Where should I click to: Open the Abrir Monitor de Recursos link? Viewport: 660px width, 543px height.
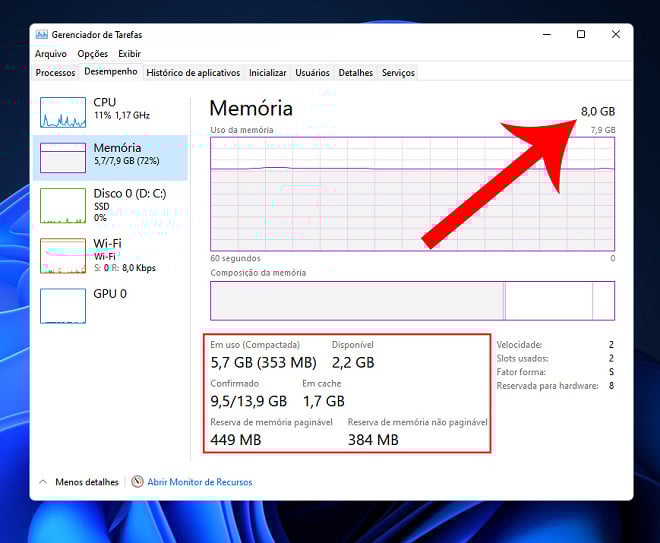point(200,482)
